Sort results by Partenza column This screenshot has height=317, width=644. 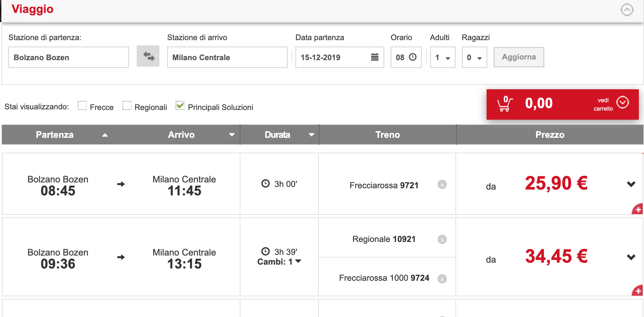tap(105, 135)
